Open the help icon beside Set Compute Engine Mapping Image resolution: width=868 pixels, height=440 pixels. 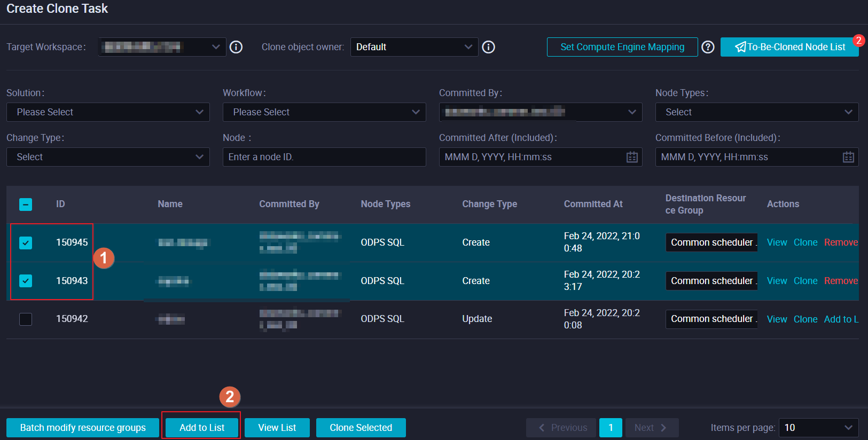click(708, 47)
